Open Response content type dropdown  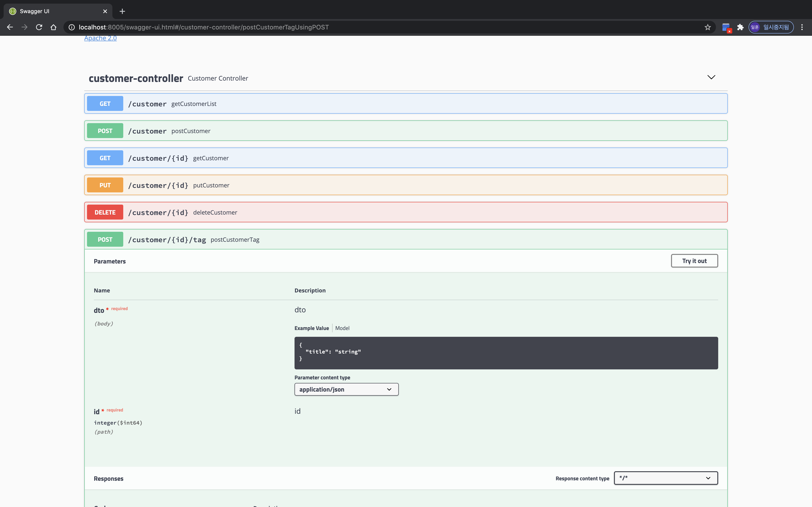click(x=665, y=478)
